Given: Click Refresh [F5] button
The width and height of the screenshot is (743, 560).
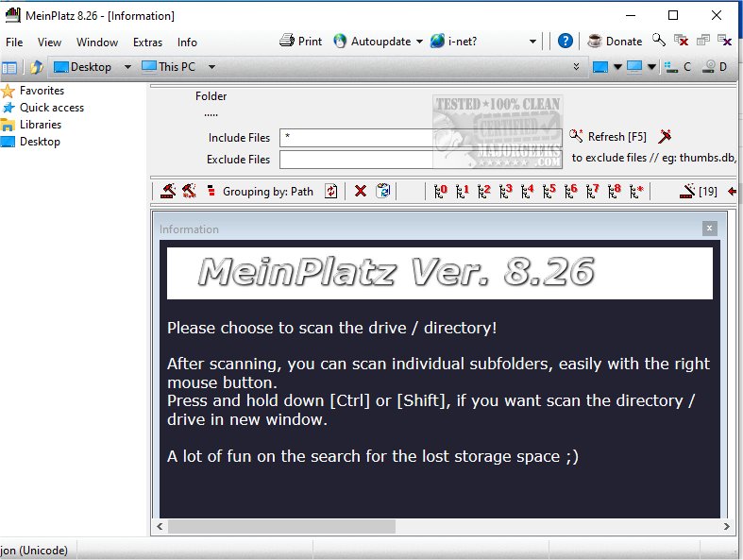Looking at the screenshot, I should click(608, 137).
